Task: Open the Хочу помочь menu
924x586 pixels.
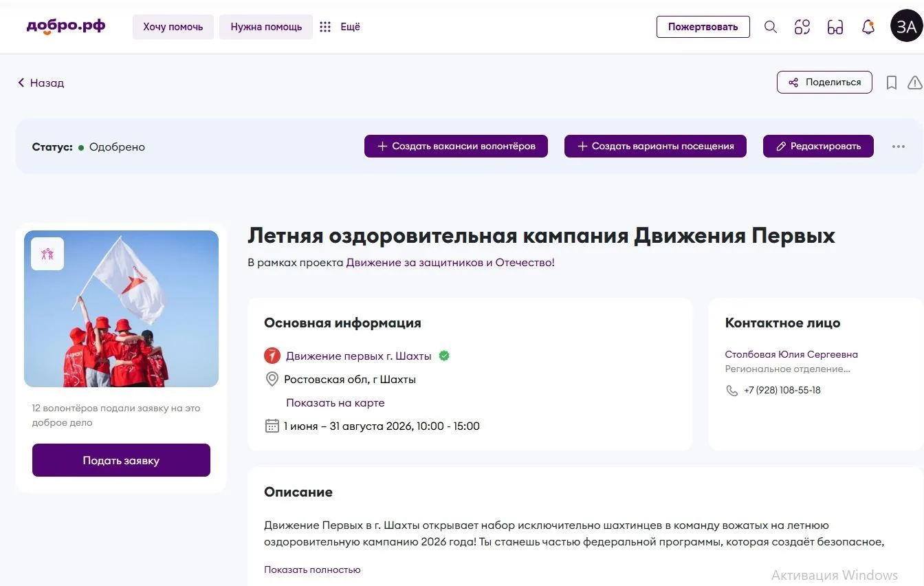Action: coord(173,27)
